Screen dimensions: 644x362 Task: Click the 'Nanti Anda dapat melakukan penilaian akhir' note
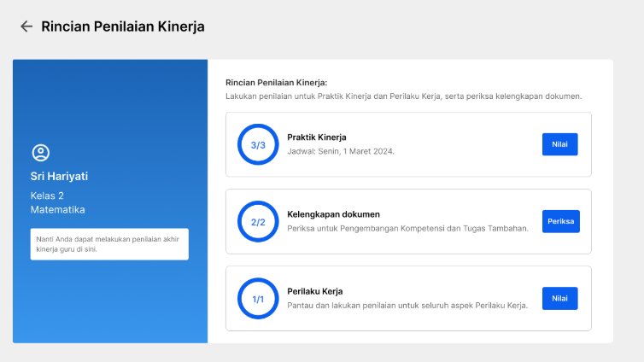[x=109, y=244]
